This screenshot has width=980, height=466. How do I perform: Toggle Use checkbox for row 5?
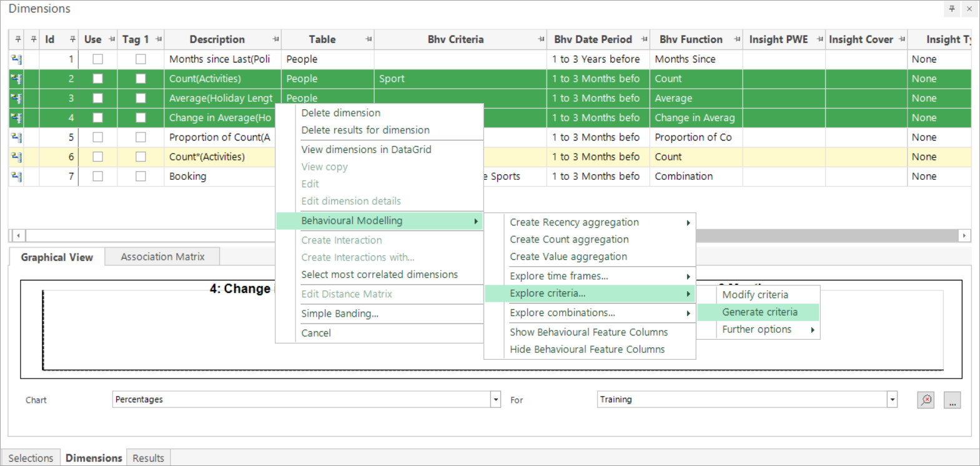(x=97, y=137)
